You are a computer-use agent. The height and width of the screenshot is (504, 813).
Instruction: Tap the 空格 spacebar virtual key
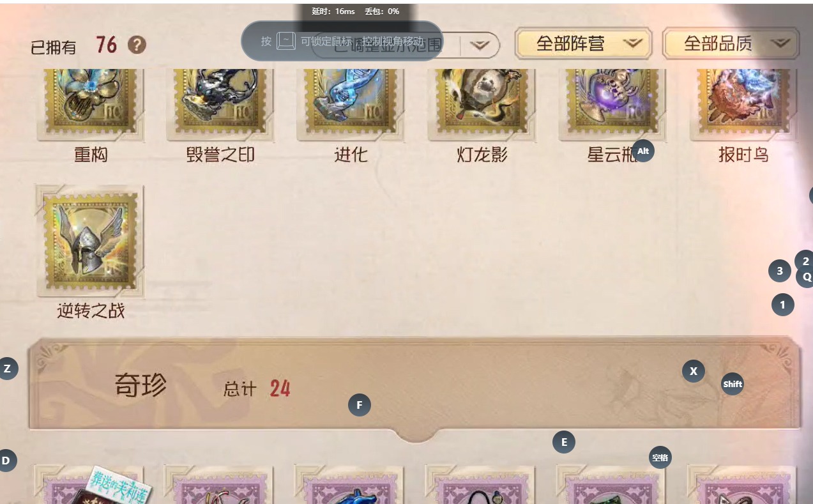point(660,457)
